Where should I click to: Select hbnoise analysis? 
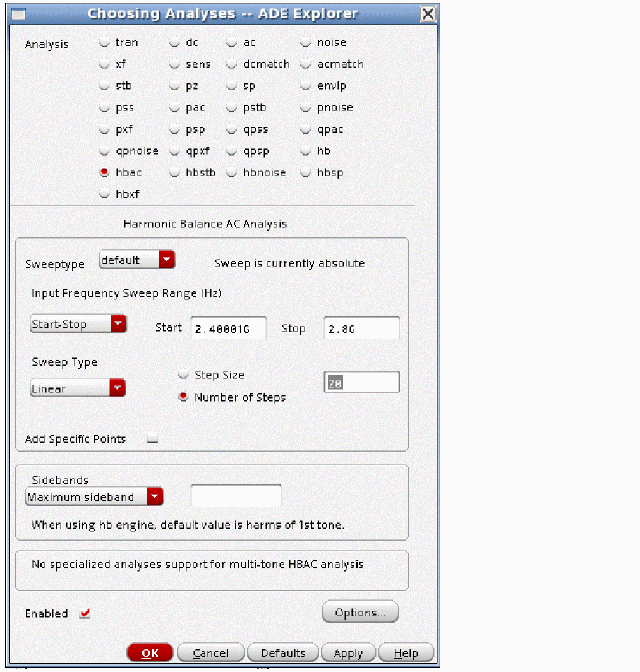(x=231, y=172)
